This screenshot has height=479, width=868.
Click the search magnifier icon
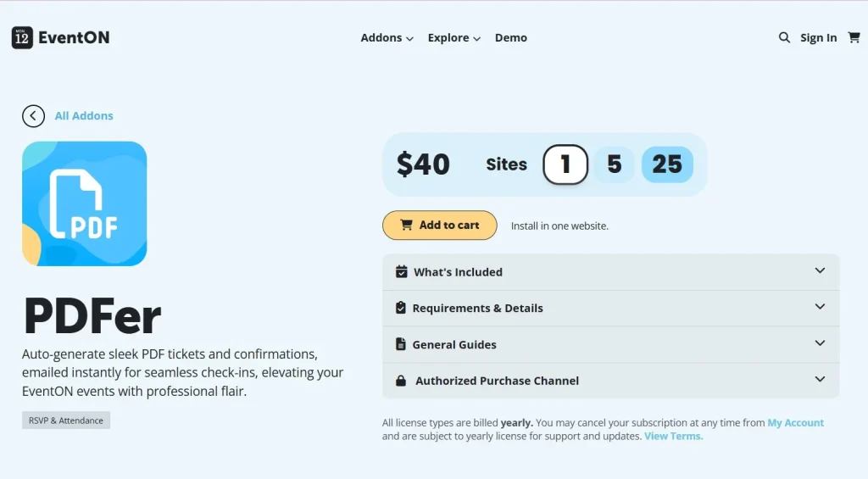(784, 37)
